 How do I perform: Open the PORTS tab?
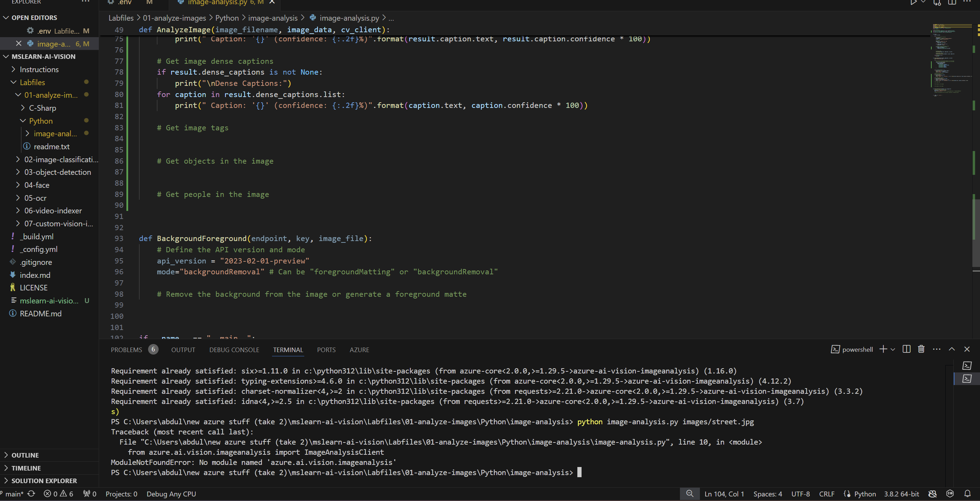pyautogui.click(x=326, y=350)
